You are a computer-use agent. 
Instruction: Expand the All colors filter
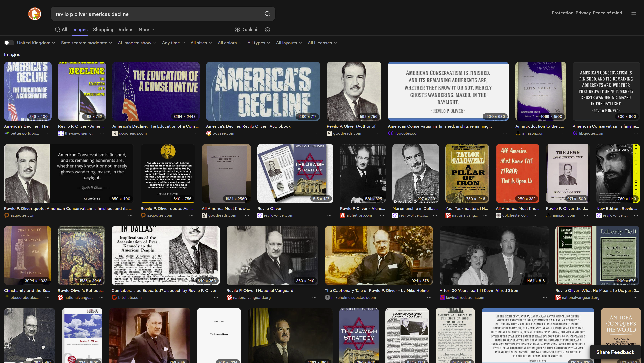230,43
